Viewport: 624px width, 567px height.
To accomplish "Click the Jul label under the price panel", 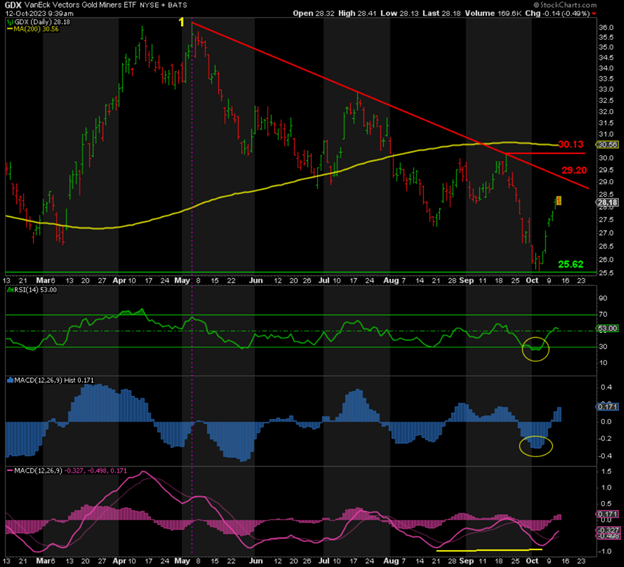I will (x=324, y=281).
